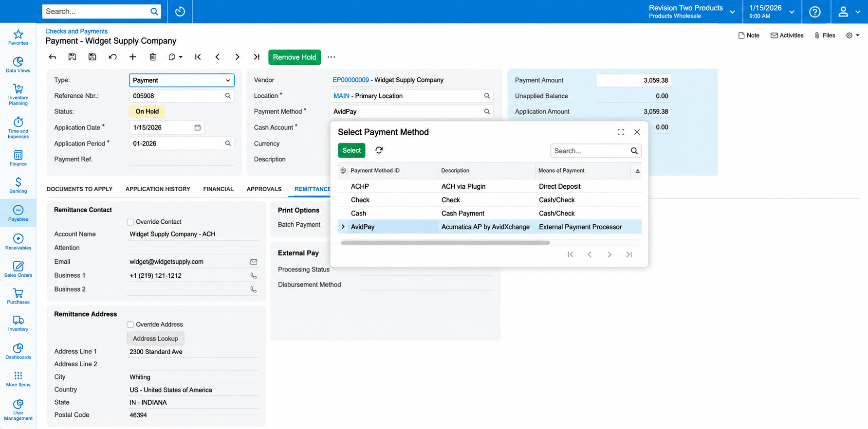Click Save and Close toolbar icon
This screenshot has height=429, width=868.
click(72, 57)
